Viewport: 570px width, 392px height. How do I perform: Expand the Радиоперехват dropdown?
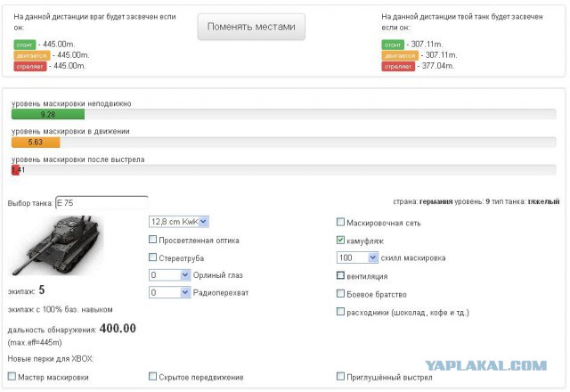pyautogui.click(x=169, y=292)
